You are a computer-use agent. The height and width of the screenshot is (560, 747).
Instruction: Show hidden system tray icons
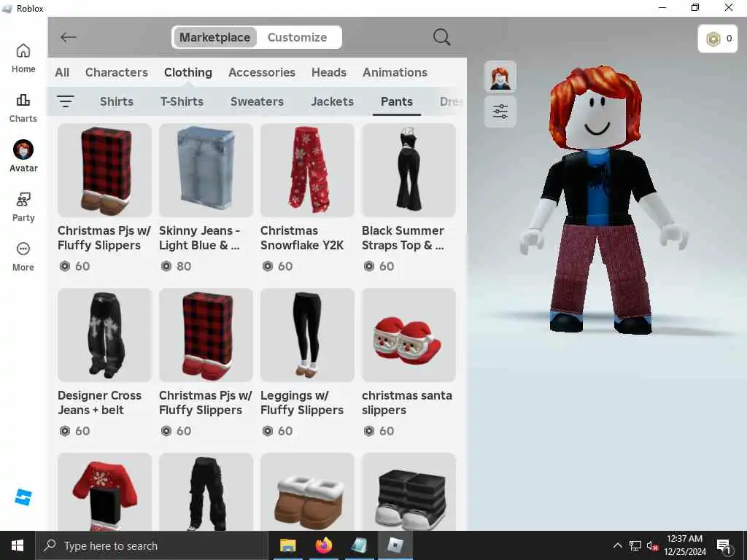(617, 545)
